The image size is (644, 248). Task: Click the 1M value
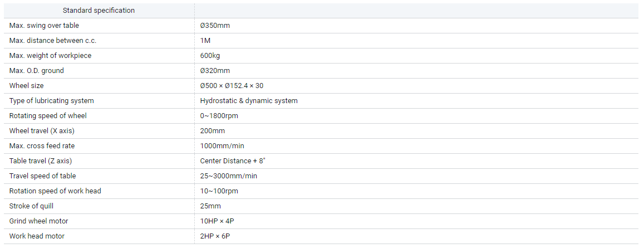click(205, 41)
